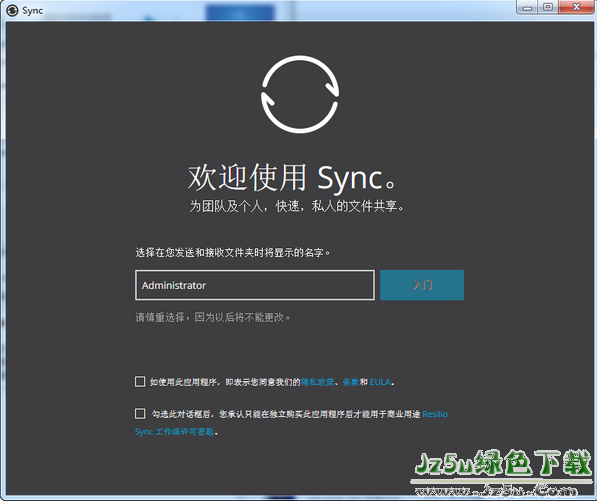The image size is (597, 504).
Task: Click the Sync app icon in title bar
Action: point(12,10)
